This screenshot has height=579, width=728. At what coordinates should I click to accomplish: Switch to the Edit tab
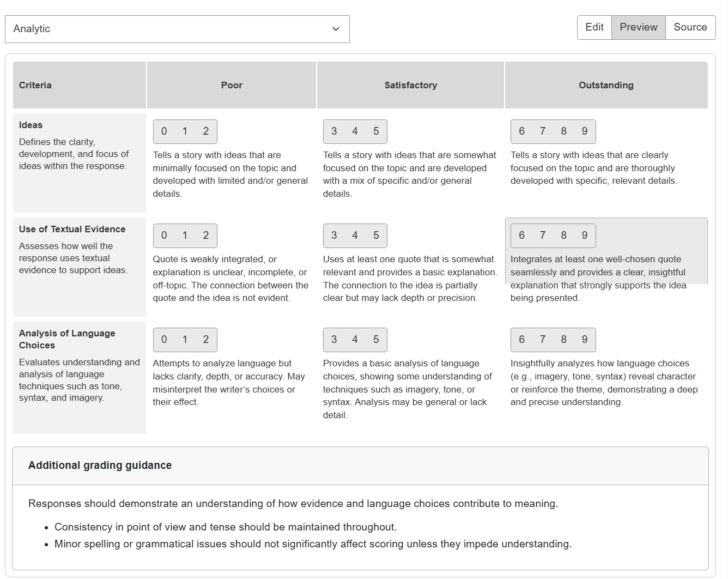pos(594,27)
